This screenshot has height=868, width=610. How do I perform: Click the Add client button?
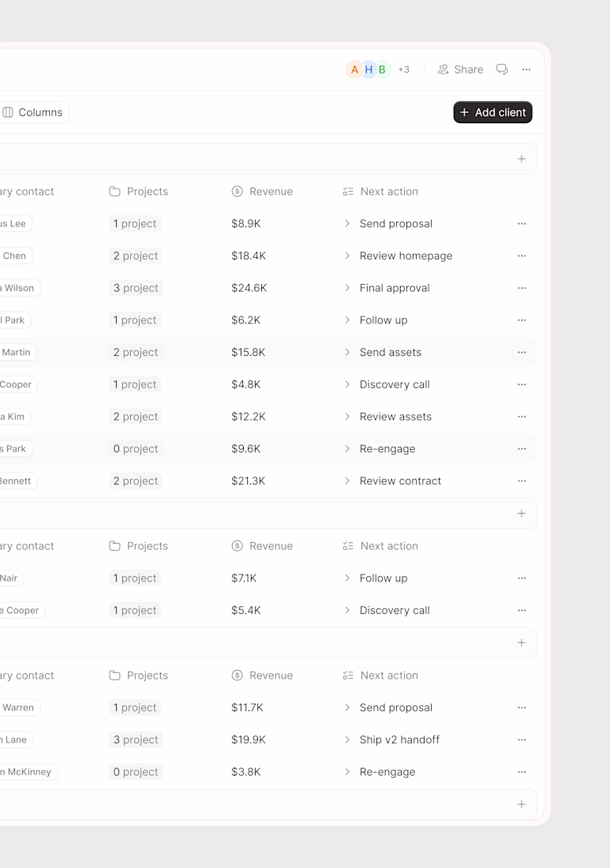point(492,112)
